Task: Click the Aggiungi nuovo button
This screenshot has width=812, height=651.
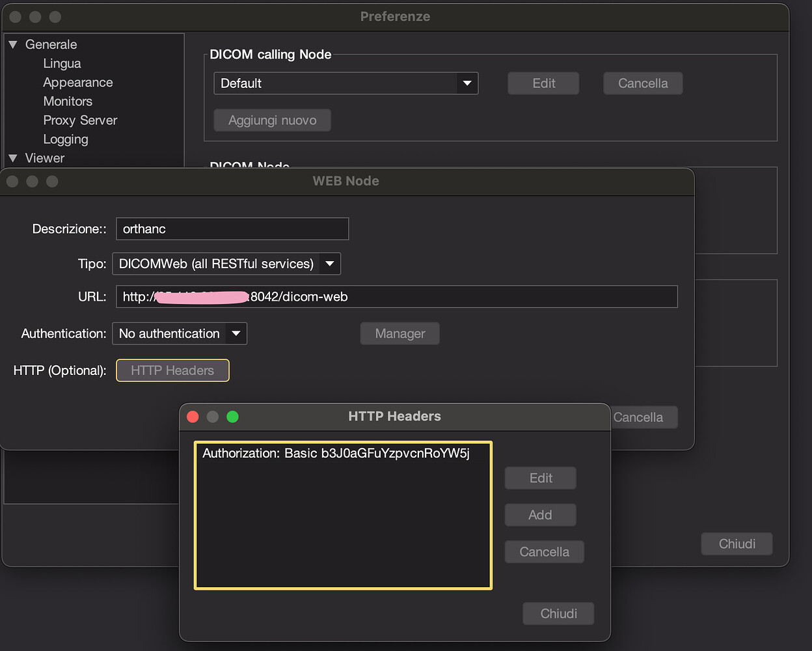Action: coord(272,120)
